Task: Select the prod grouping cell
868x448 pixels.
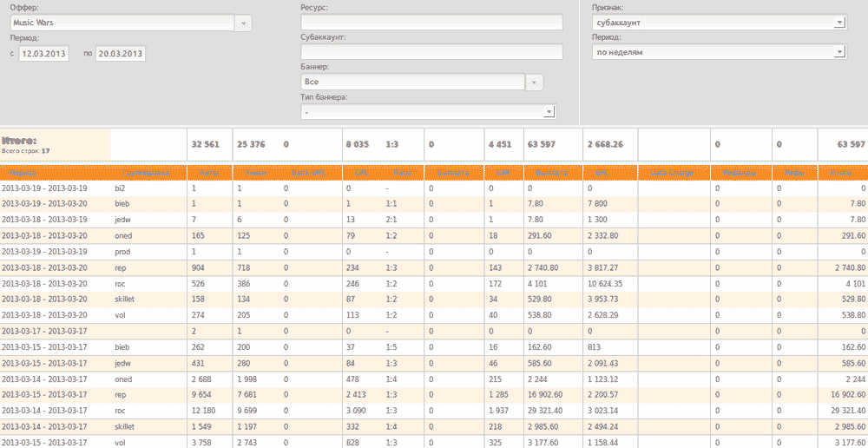Action: (122, 252)
